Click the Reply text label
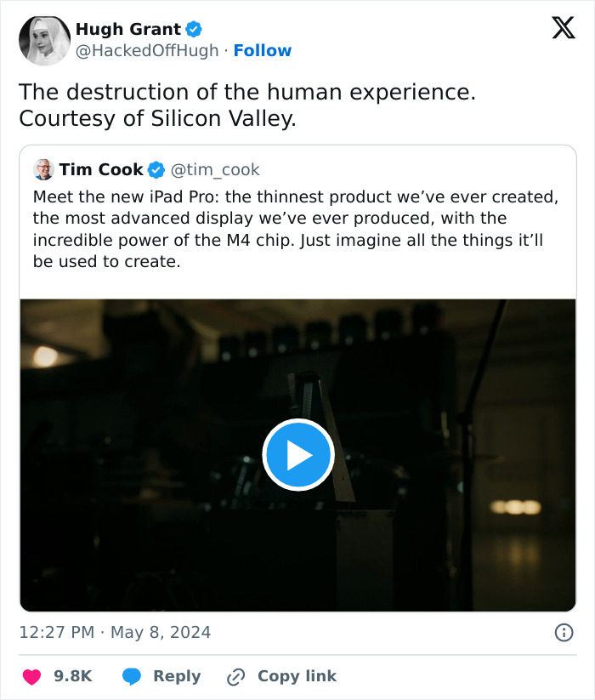This screenshot has width=595, height=700. coord(177,676)
